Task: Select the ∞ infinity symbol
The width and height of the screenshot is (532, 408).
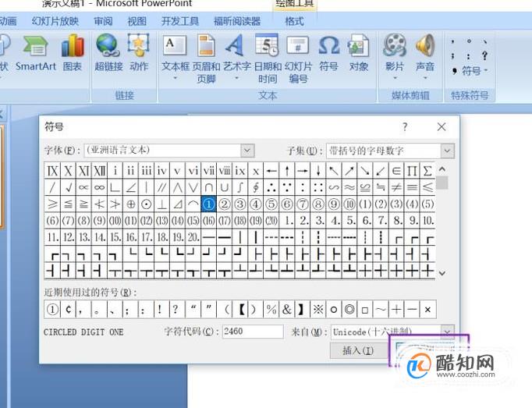Action: [99, 187]
